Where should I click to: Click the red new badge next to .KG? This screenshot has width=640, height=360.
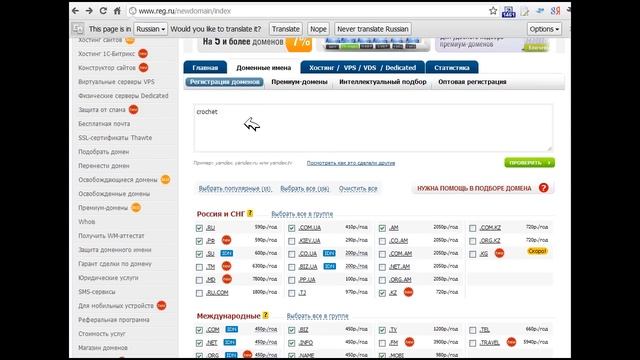(499, 253)
